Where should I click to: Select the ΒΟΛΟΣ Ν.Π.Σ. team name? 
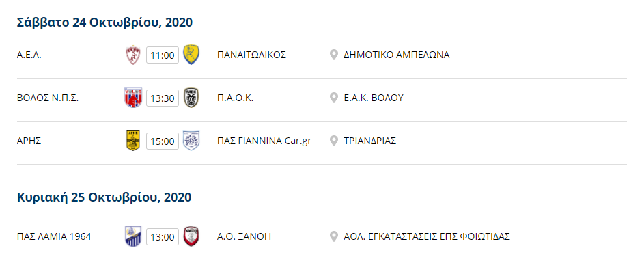[x=48, y=98]
